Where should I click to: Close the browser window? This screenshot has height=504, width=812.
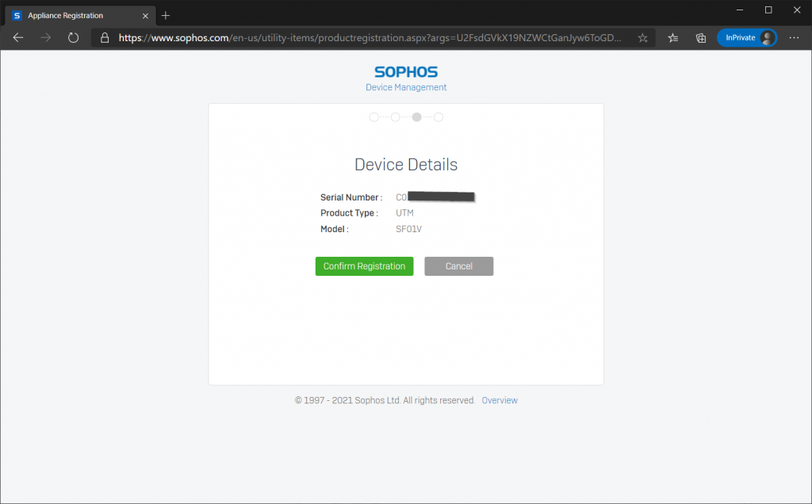[797, 10]
